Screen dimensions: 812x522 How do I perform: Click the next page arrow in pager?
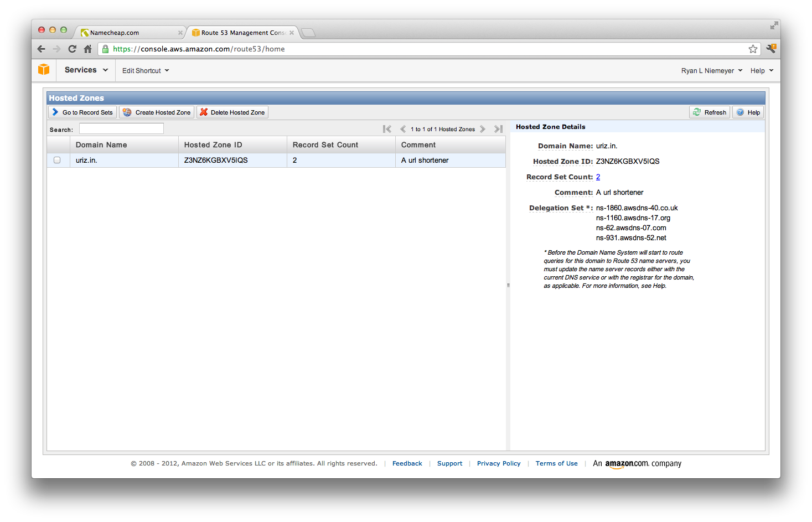483,129
